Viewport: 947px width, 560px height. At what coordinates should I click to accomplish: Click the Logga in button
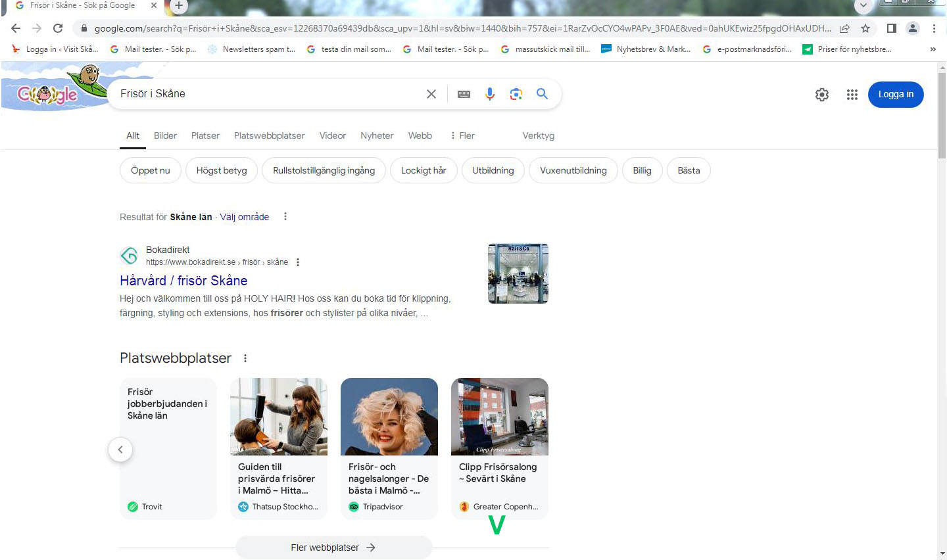896,95
